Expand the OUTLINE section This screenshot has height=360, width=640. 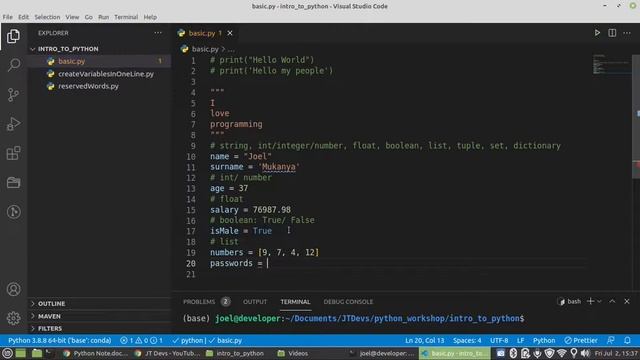tap(51, 304)
